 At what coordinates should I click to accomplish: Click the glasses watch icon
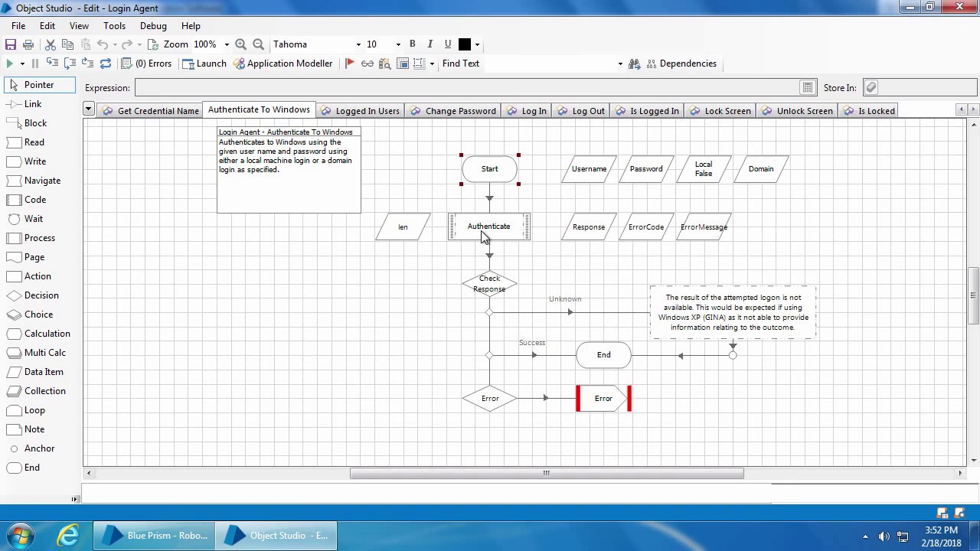click(x=367, y=64)
